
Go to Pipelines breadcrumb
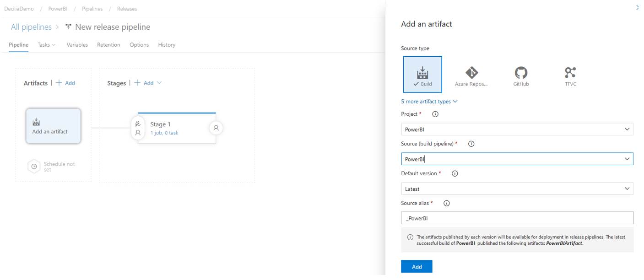[92, 9]
